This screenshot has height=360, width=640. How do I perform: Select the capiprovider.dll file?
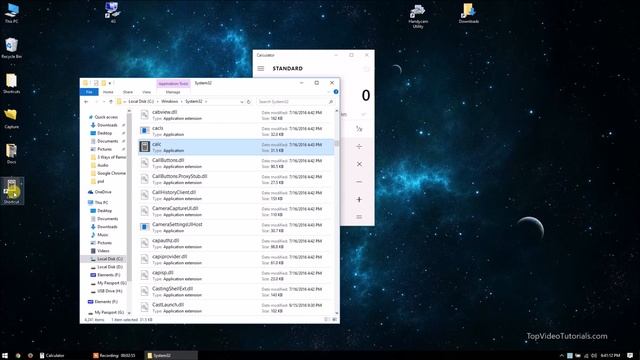(x=236, y=260)
